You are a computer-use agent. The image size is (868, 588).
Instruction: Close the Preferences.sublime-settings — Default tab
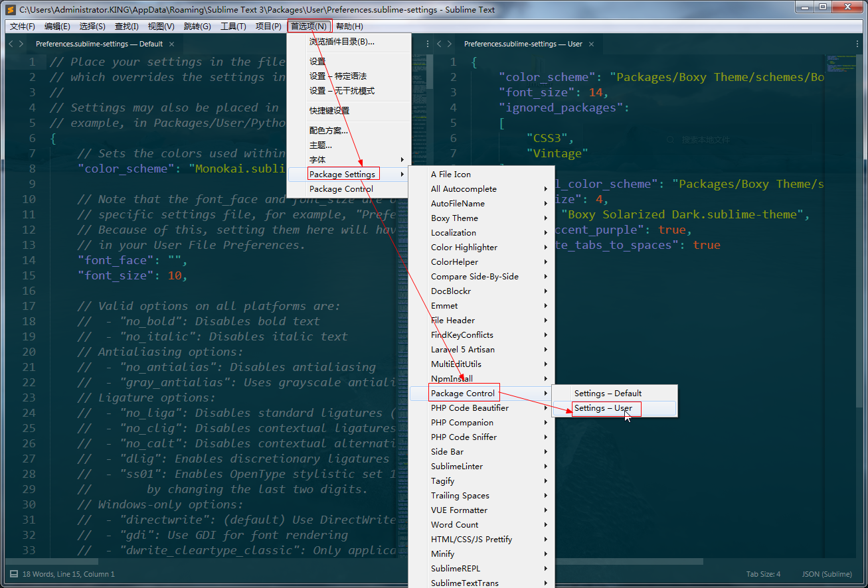[x=171, y=44]
